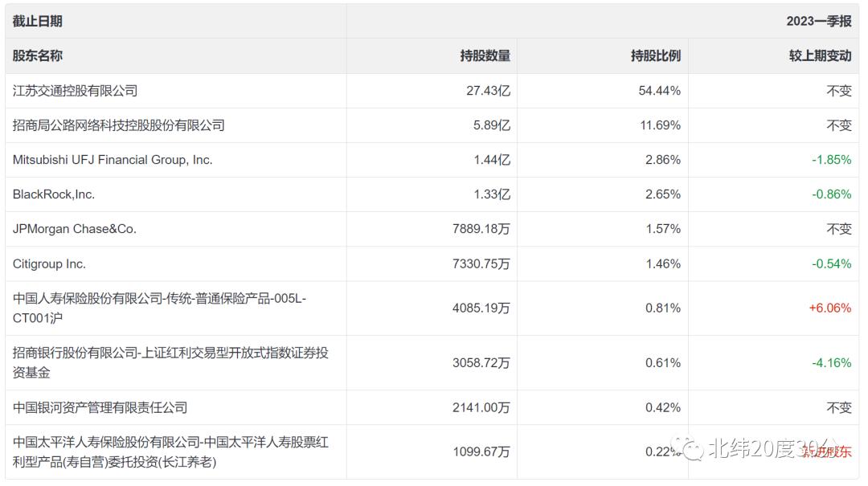The image size is (868, 486).
Task: Open 招商局公路网络科技控股股份有限公司 shareholder entry
Action: click(x=118, y=125)
